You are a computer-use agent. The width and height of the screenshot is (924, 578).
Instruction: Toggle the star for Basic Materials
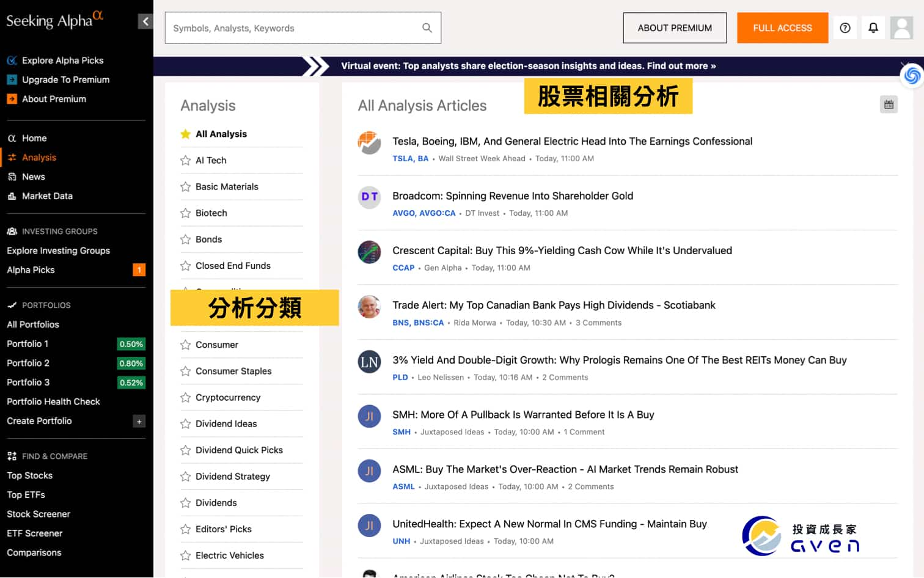pos(185,186)
